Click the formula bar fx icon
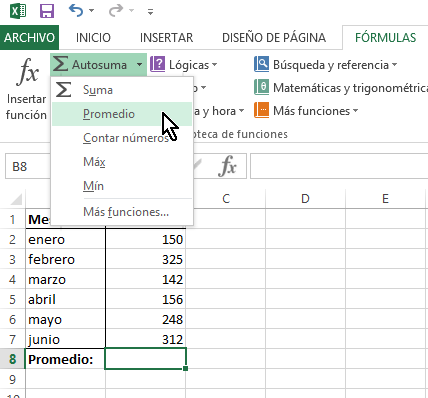Viewport: 428px width, 398px height. [228, 166]
